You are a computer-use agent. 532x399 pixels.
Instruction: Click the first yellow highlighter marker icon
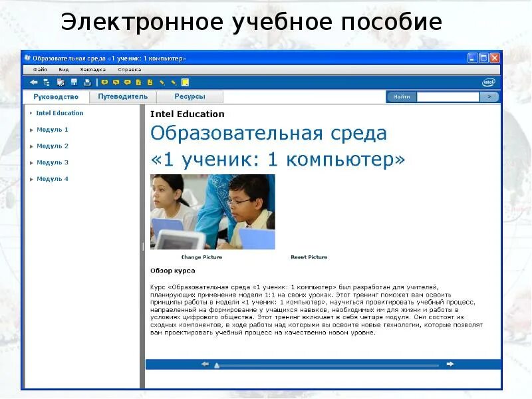[162, 82]
